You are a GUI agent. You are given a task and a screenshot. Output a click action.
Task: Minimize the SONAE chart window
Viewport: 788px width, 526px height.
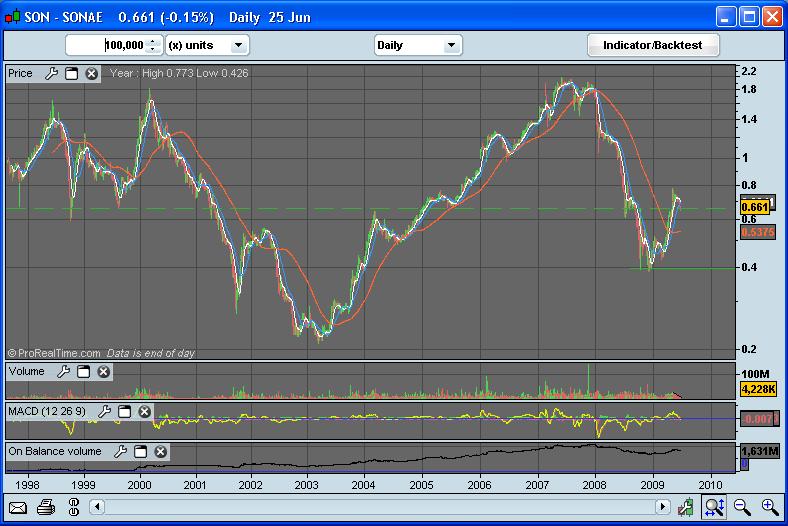tap(726, 17)
